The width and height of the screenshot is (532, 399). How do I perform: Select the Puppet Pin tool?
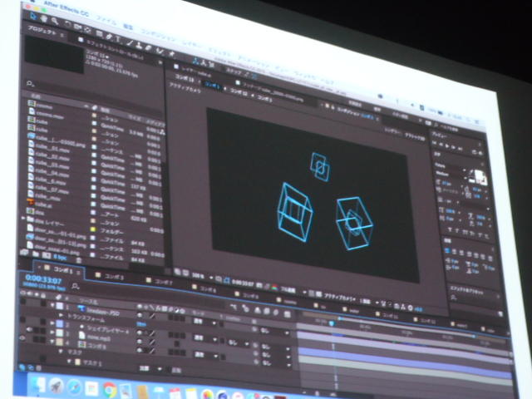click(171, 53)
